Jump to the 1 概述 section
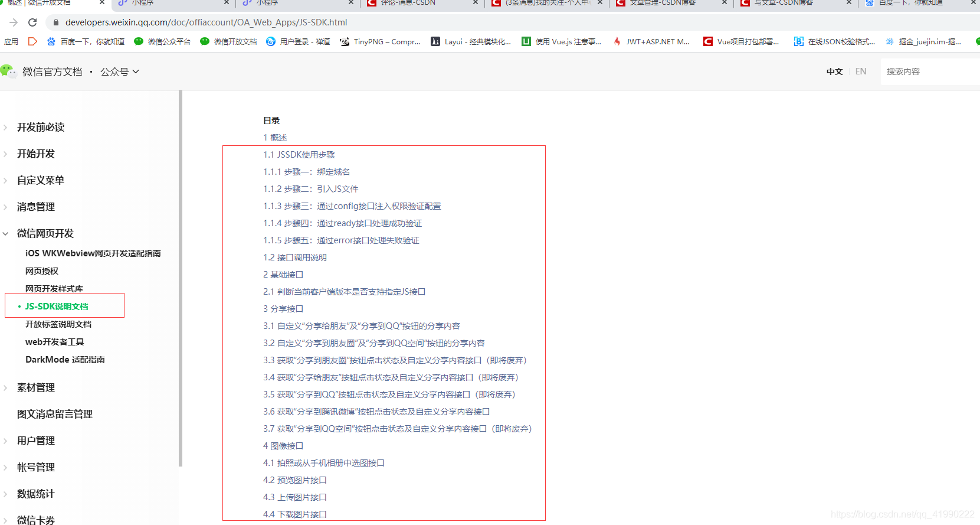Screen dimensions: 980x525 tap(275, 138)
